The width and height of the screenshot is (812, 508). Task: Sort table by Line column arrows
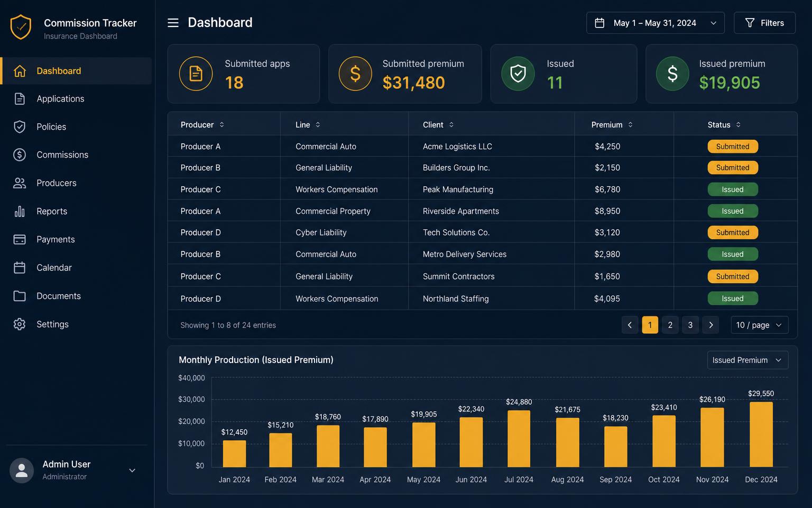318,125
